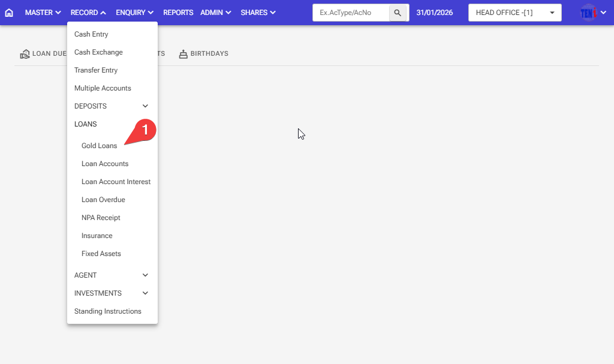Open the ENQUIRY menu
This screenshot has height=364, width=614.
coord(134,13)
